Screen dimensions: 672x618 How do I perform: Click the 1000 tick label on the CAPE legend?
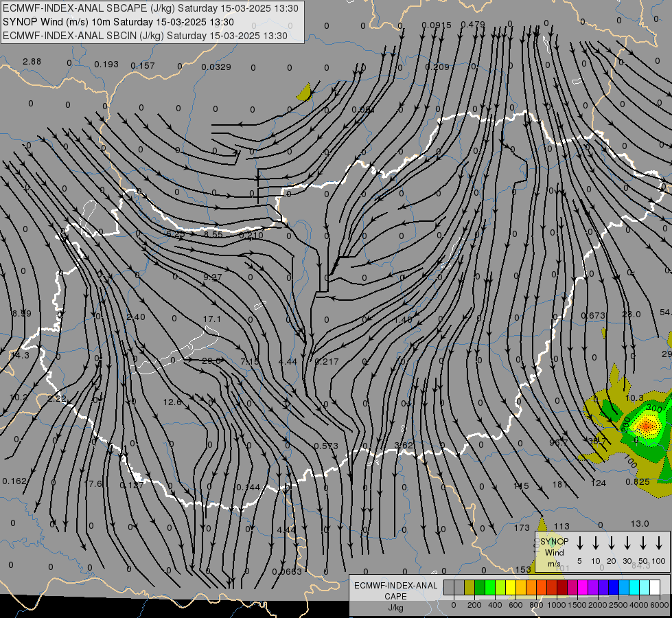[556, 605]
